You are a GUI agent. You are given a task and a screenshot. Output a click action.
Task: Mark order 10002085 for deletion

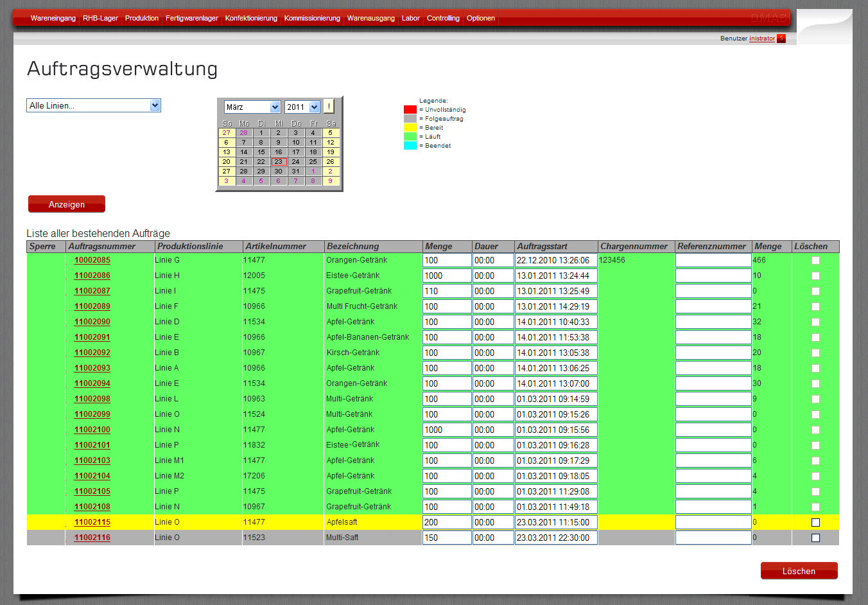pyautogui.click(x=815, y=260)
